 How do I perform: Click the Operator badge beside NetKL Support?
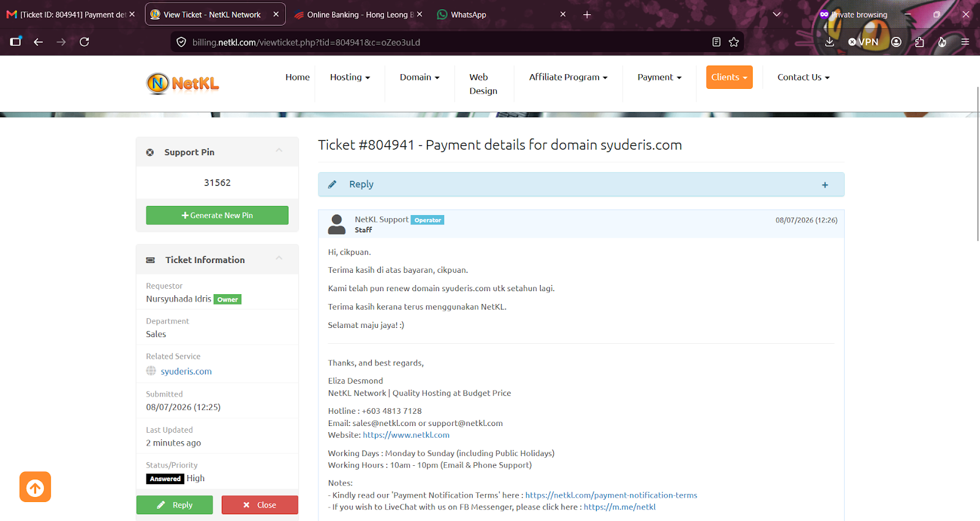[x=428, y=220]
